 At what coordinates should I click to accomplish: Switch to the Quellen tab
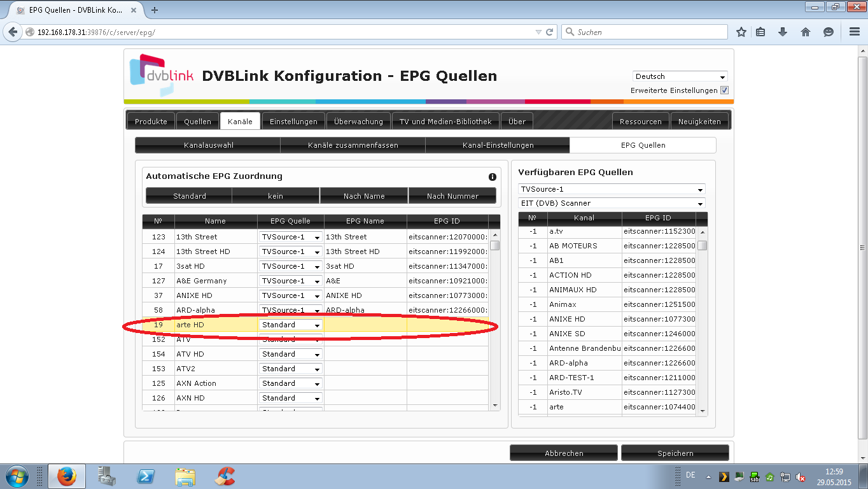pyautogui.click(x=197, y=121)
